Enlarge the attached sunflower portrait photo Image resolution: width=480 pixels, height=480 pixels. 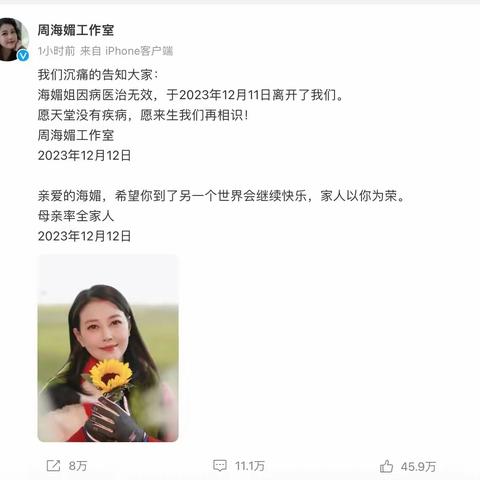tap(108, 348)
